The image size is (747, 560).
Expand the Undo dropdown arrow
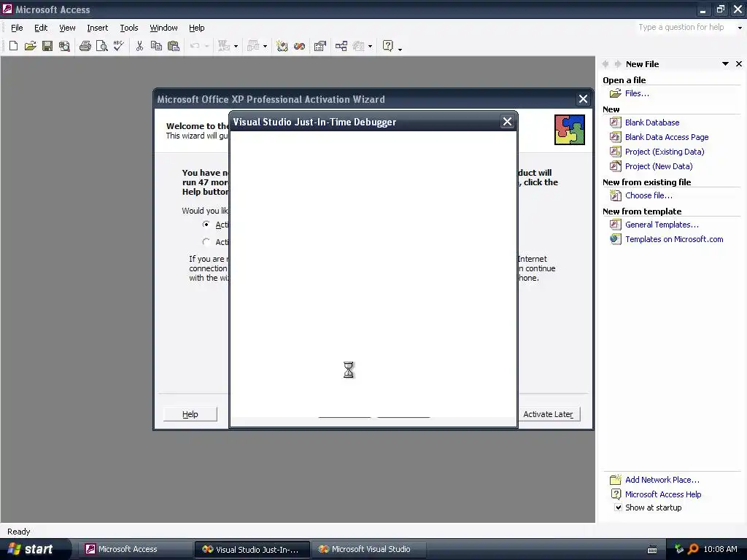206,46
